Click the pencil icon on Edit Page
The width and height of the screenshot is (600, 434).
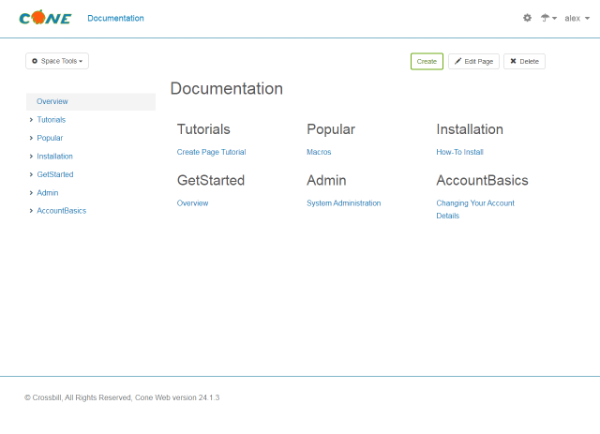458,61
